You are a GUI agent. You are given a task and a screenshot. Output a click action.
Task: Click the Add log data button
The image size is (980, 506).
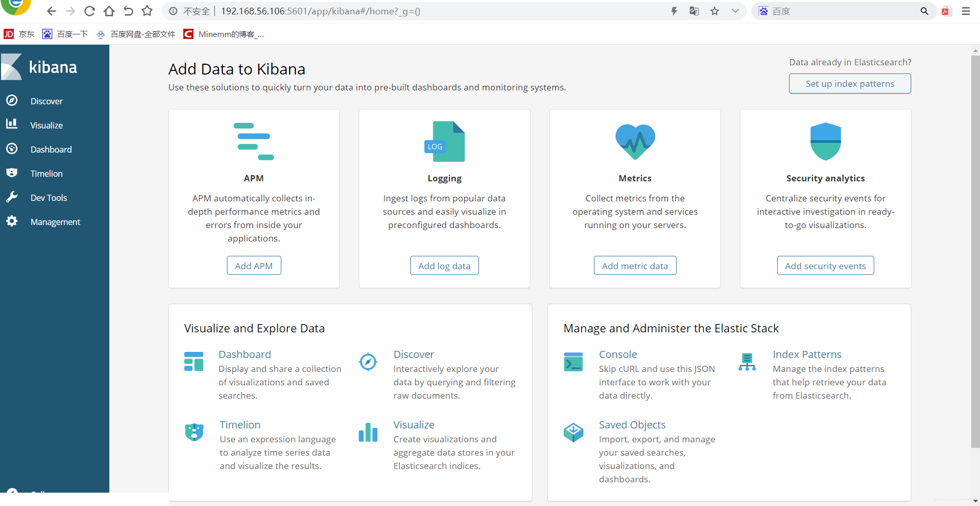pos(444,266)
